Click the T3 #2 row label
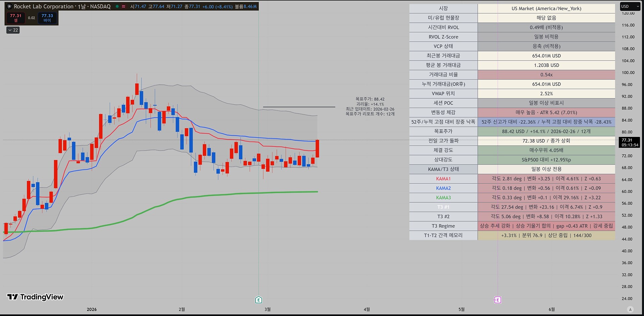This screenshot has height=316, width=644. [443, 216]
